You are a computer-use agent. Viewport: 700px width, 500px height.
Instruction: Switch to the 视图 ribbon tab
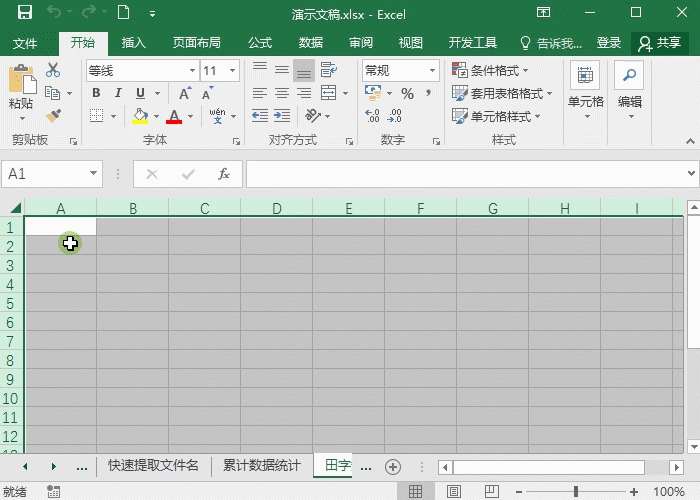pyautogui.click(x=410, y=43)
